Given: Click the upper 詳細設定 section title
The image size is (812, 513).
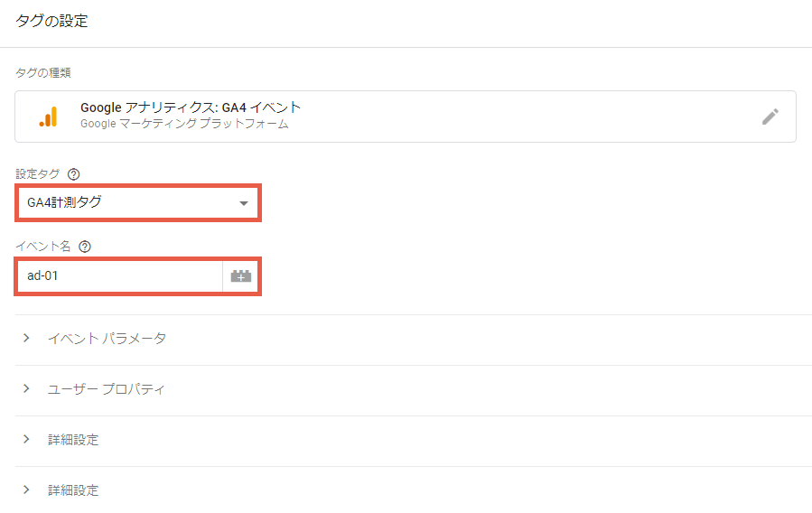Looking at the screenshot, I should coord(73,440).
